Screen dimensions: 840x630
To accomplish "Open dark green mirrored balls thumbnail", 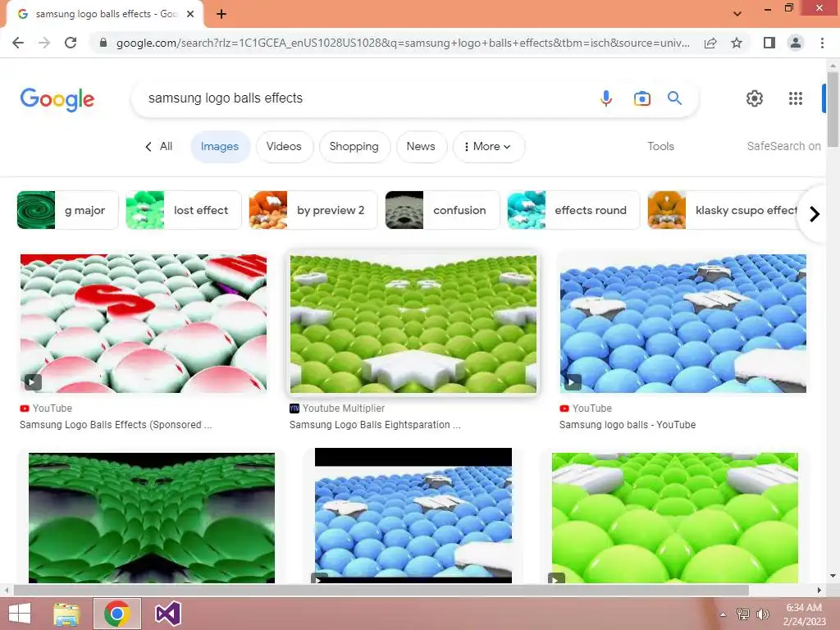I will (x=152, y=518).
